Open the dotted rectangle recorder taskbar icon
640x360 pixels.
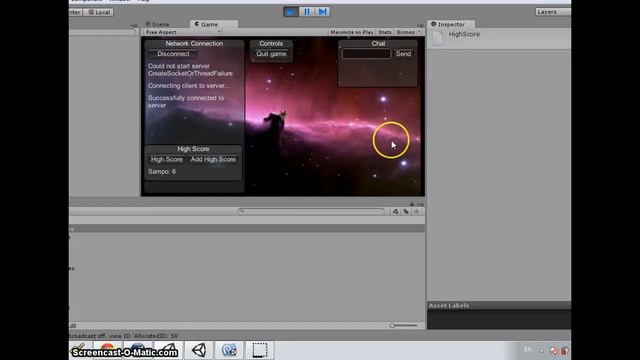click(x=260, y=350)
